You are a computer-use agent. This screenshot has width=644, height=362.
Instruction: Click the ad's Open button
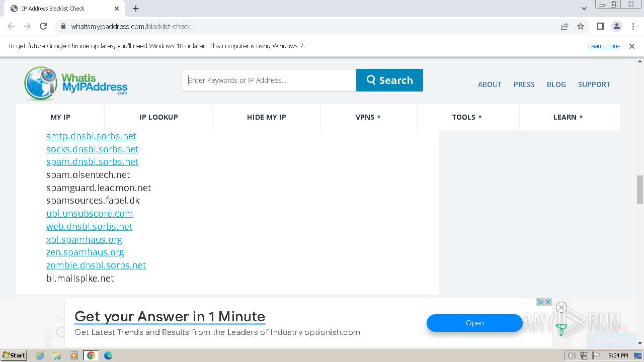pos(474,323)
